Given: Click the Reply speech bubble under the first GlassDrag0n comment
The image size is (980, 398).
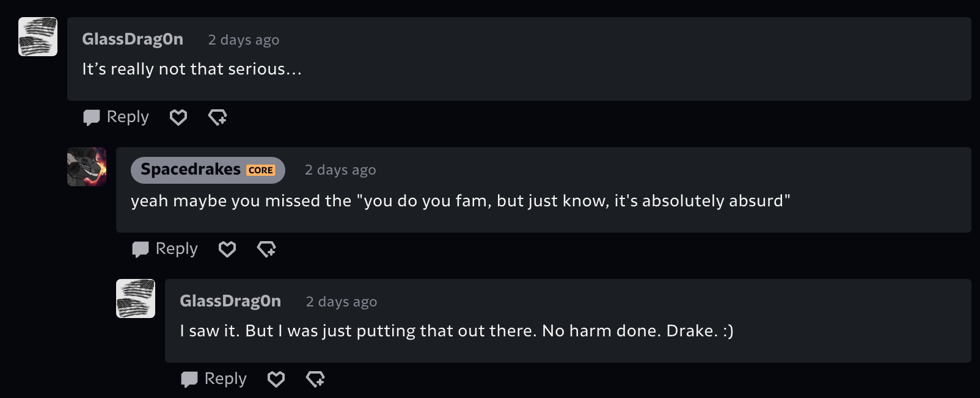Looking at the screenshot, I should pyautogui.click(x=116, y=117).
